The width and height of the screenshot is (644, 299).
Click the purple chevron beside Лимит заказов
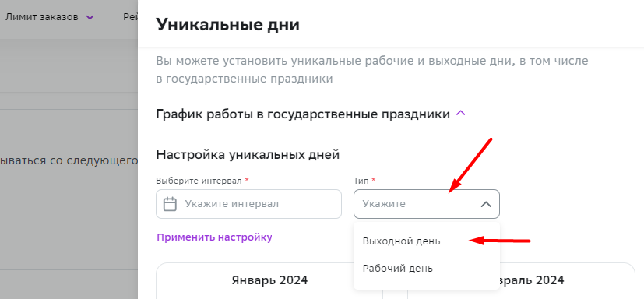click(x=90, y=18)
